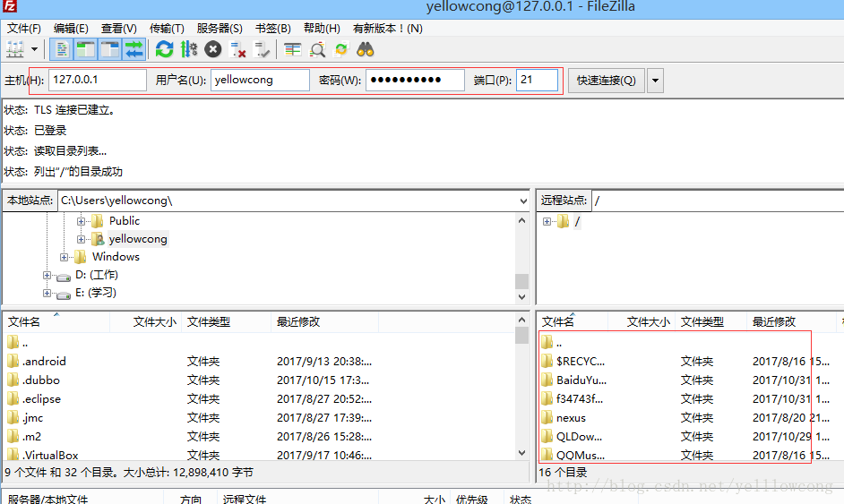Viewport: 844px width, 504px height.
Task: Click the remote site path field
Action: 718,201
